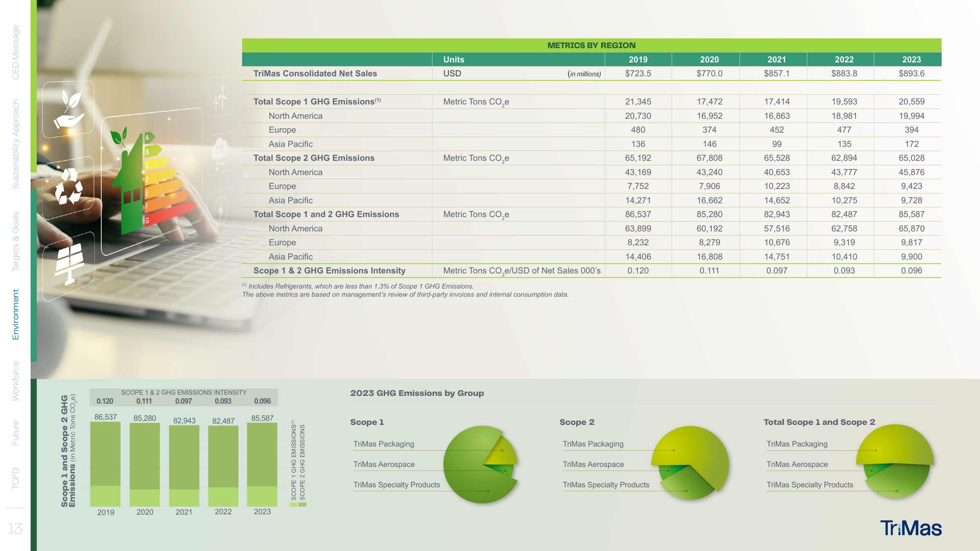Click the Scope 2 GHG Emissions legend swatch
The height and width of the screenshot is (551, 980).
(302, 504)
